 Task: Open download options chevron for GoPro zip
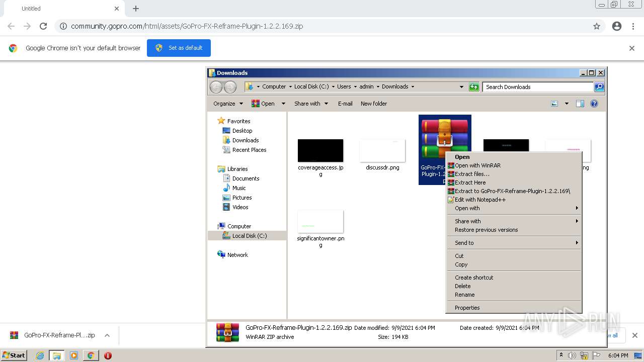point(107,335)
